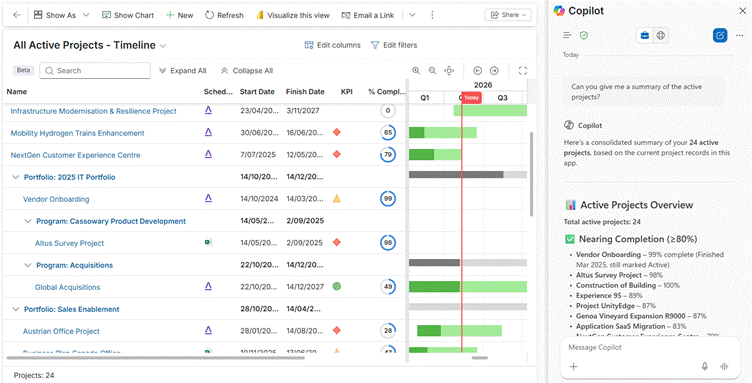Zoom in the timeline
This screenshot has width=752, height=383.
(x=416, y=70)
